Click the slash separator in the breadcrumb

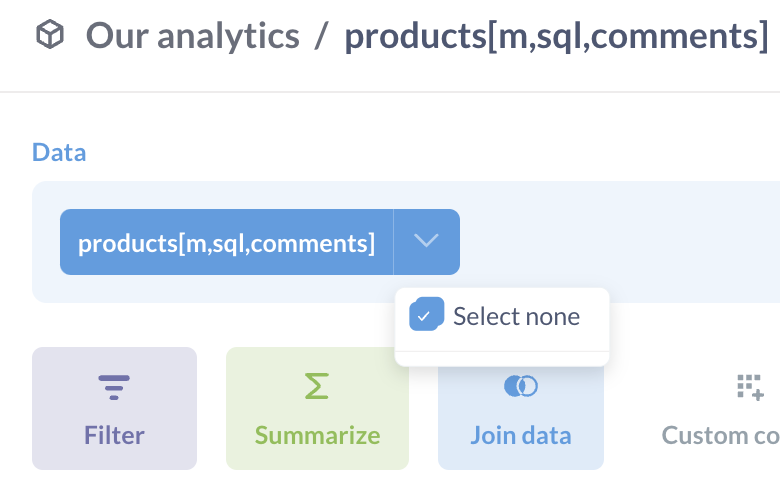[322, 36]
